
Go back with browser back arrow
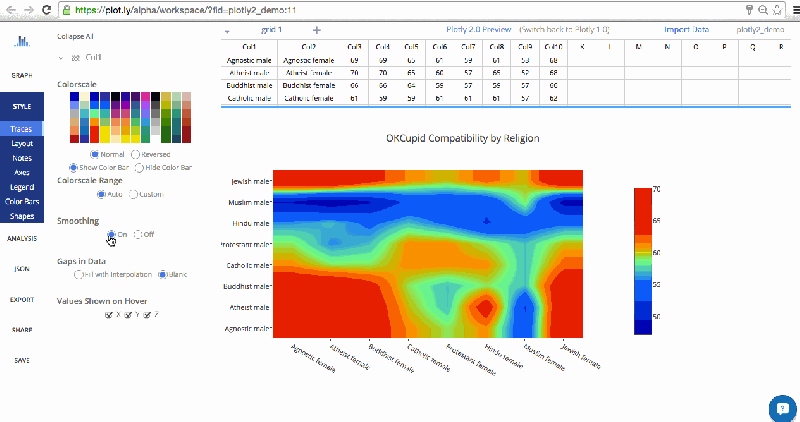(x=11, y=10)
